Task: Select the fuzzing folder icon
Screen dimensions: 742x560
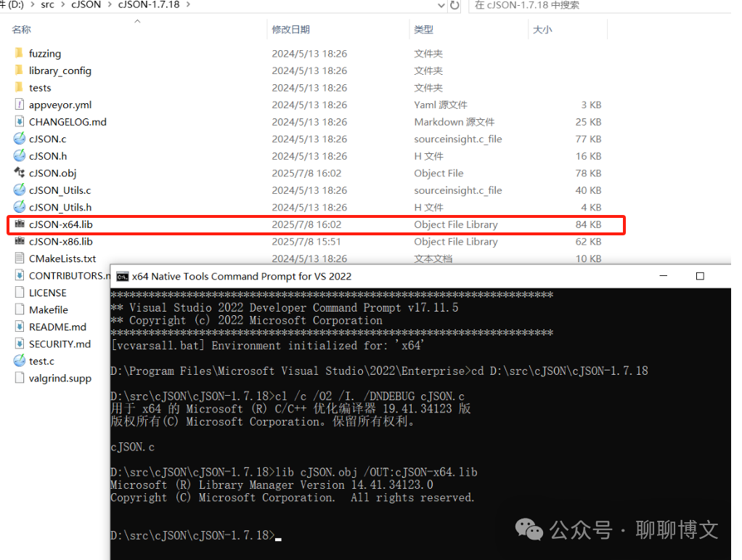Action: [19, 52]
